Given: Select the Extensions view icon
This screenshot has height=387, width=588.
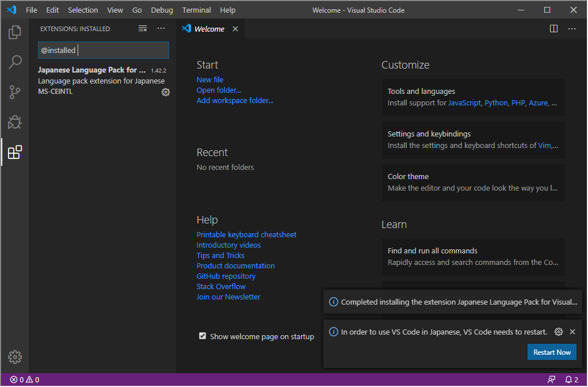Looking at the screenshot, I should [x=14, y=152].
